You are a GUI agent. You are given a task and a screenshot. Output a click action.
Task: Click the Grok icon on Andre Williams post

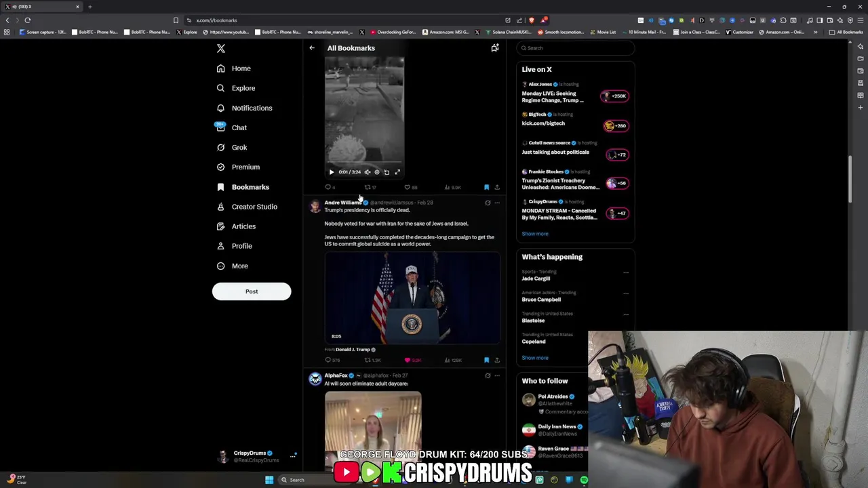pyautogui.click(x=488, y=203)
